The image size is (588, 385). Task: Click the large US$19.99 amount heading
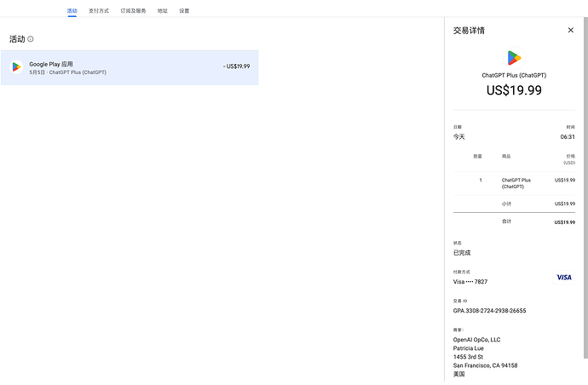514,90
